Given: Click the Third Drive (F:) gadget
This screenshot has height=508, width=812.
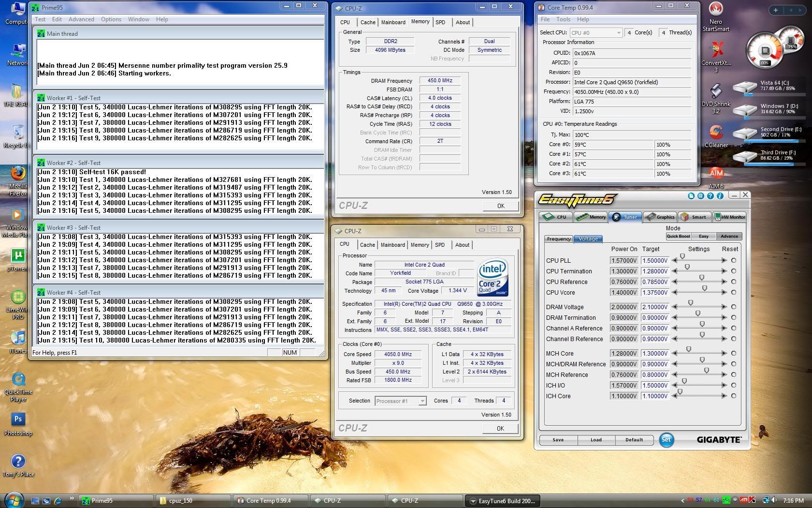Looking at the screenshot, I should point(768,156).
